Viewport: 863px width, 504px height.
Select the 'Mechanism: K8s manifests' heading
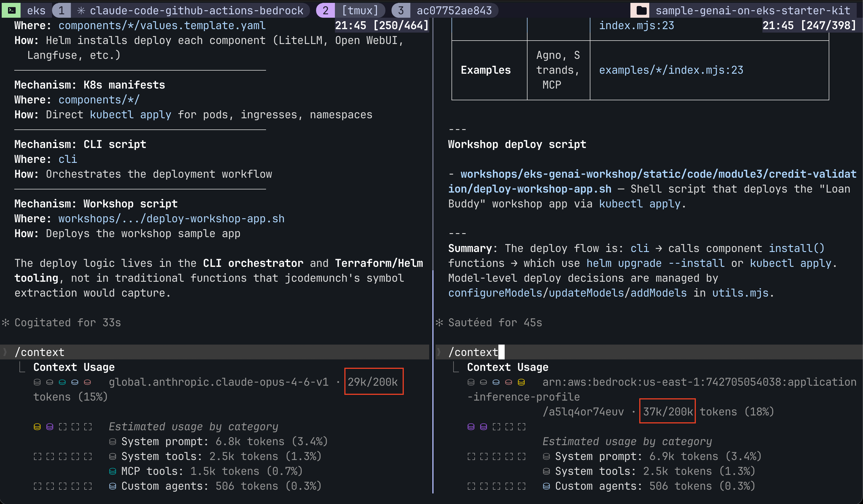(90, 85)
